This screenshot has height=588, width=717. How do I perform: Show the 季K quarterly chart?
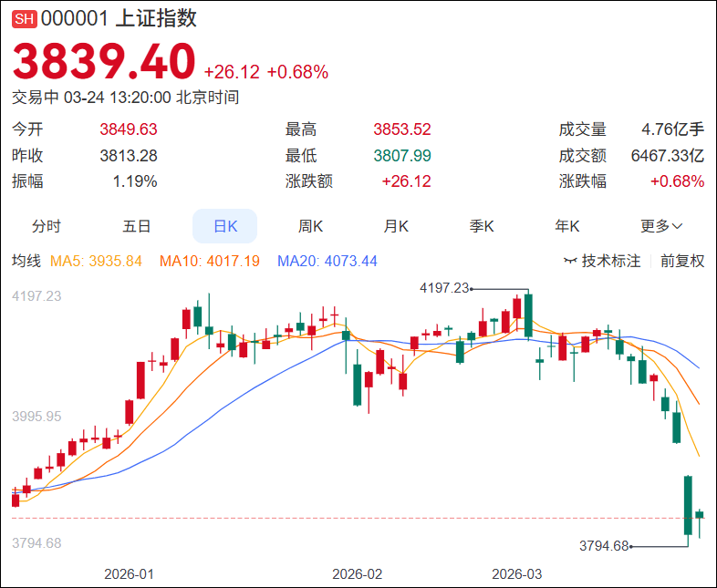point(482,226)
